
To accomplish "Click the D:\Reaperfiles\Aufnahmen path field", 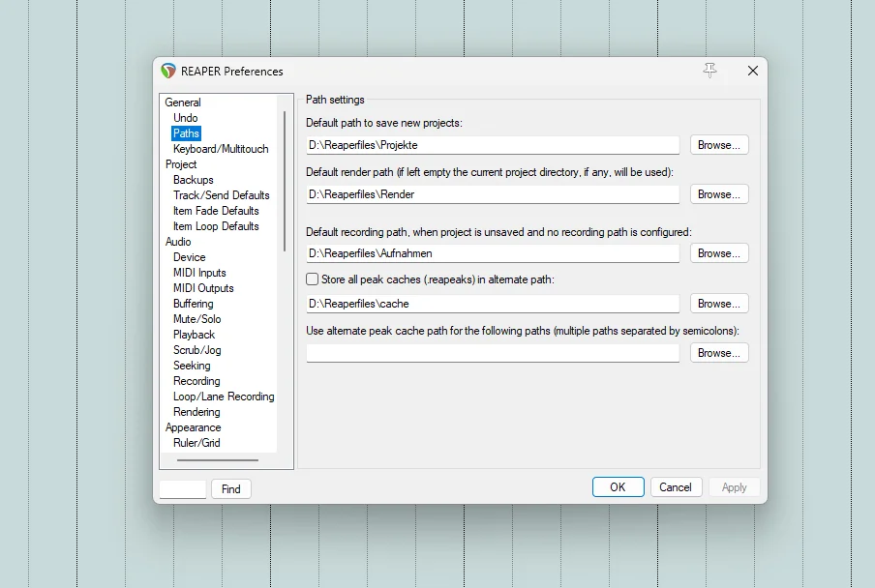I will coord(493,253).
